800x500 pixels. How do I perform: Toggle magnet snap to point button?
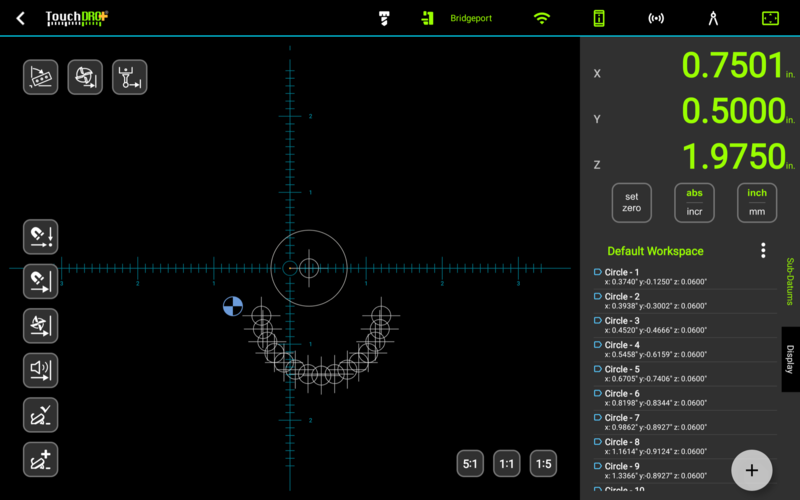pyautogui.click(x=41, y=237)
